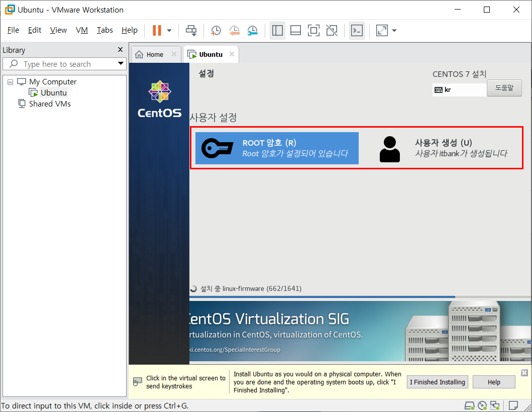Click the CentOS logo in sidebar
The image size is (532, 412).
tap(159, 99)
